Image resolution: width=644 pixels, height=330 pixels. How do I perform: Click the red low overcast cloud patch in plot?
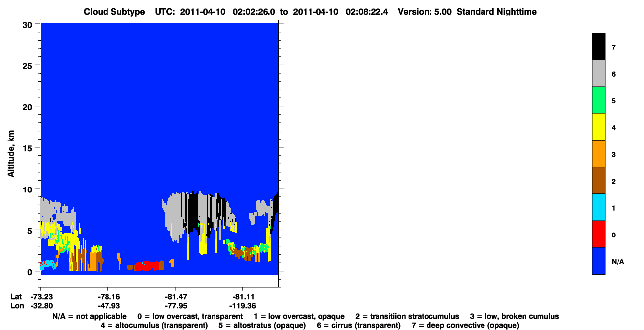point(149,266)
